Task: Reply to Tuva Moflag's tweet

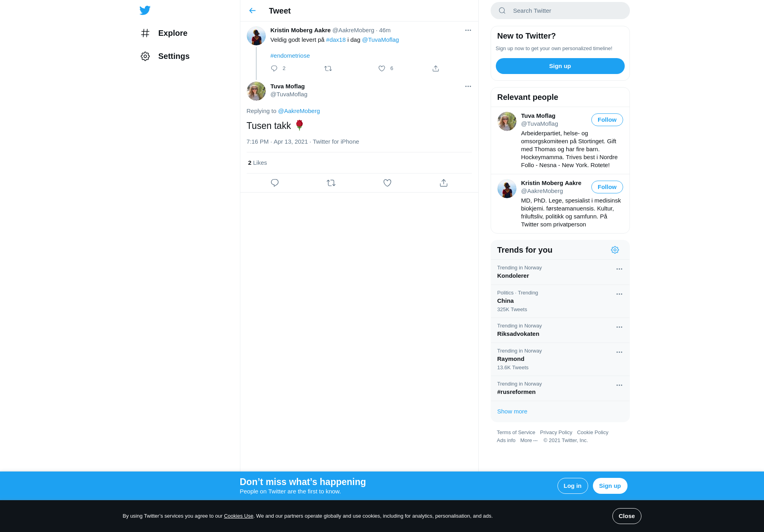Action: point(275,183)
